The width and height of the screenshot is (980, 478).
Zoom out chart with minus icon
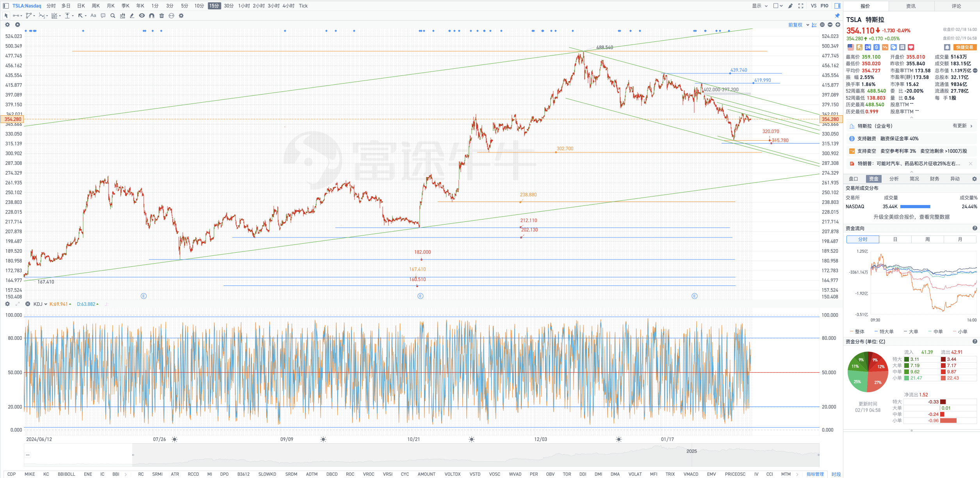pyautogui.click(x=830, y=25)
